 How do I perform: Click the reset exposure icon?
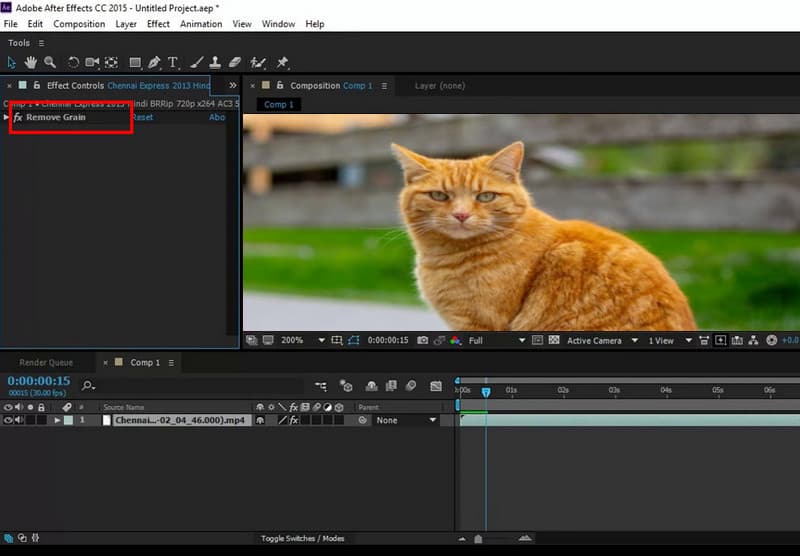point(771,340)
